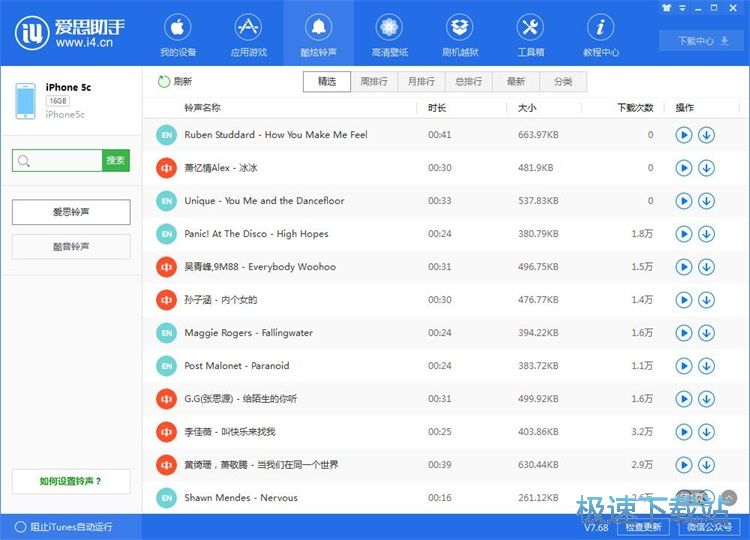750x540 pixels.
Task: Select the iPhone 5c device entry
Action: pyautogui.click(x=71, y=101)
